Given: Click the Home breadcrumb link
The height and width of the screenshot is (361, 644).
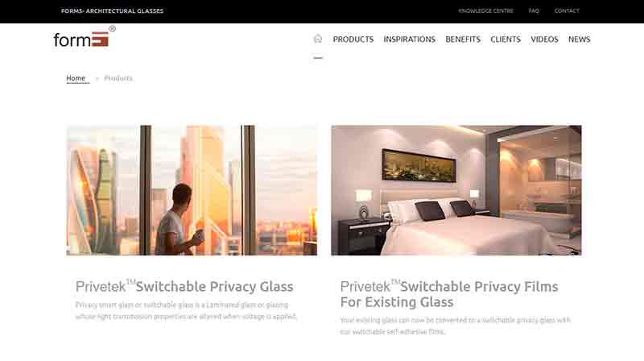Looking at the screenshot, I should (x=76, y=78).
